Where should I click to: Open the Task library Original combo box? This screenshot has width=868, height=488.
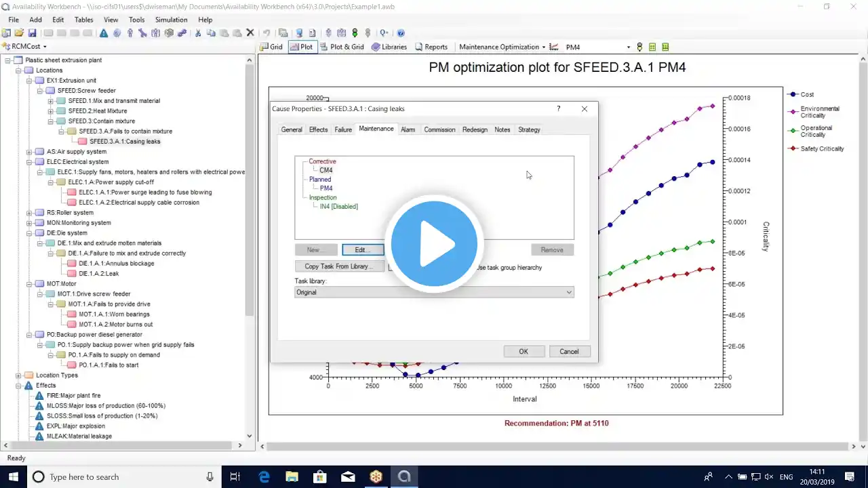click(434, 292)
